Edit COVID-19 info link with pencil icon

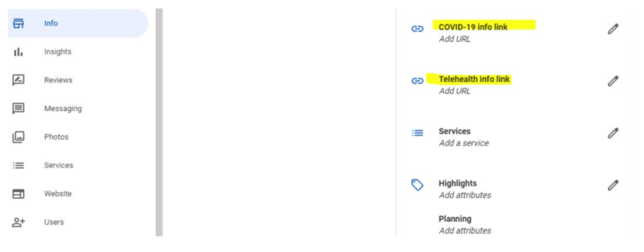pyautogui.click(x=613, y=29)
